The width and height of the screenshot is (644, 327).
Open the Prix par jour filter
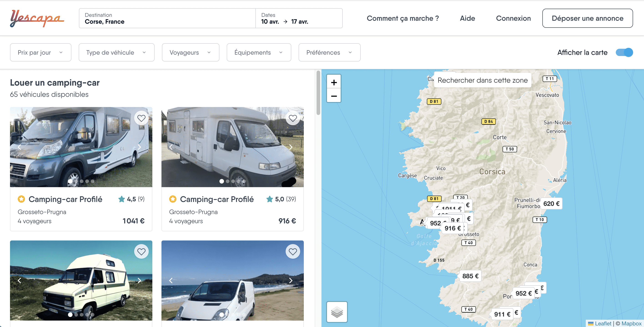(x=40, y=52)
